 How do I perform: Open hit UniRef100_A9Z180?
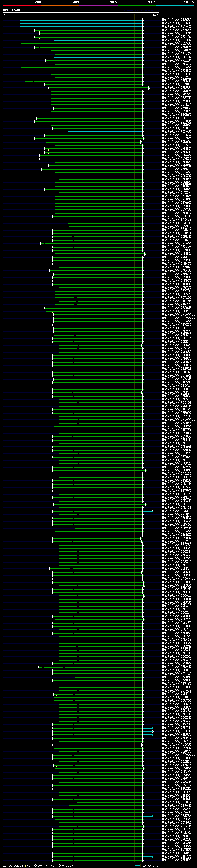tap(177, 61)
